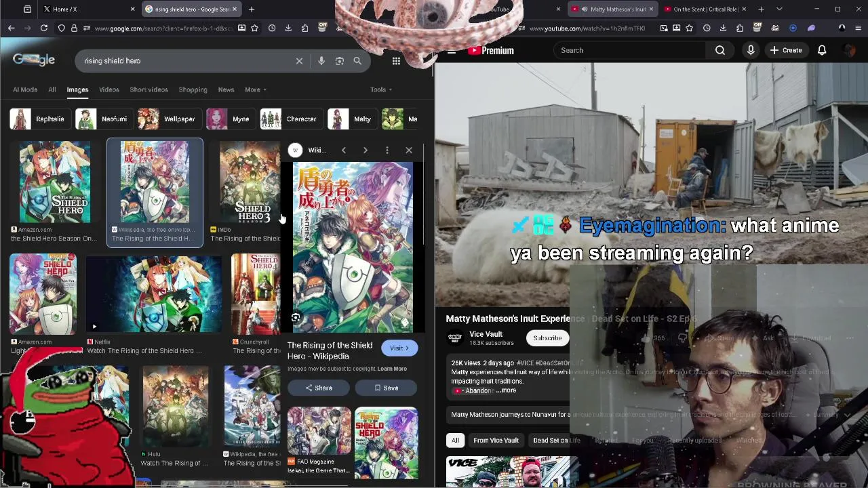Viewport: 868px width, 488px height.
Task: Close the image preview panel
Action: [409, 150]
